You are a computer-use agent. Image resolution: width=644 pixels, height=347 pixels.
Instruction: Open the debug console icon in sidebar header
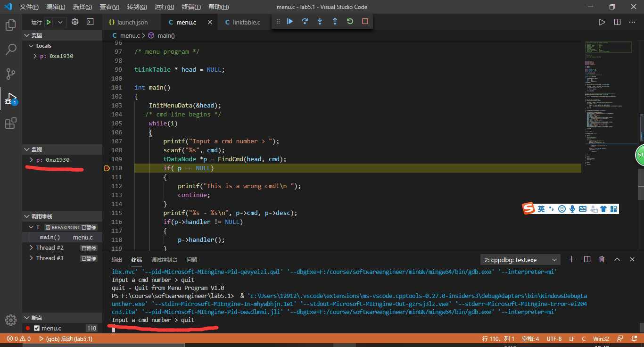pos(90,22)
